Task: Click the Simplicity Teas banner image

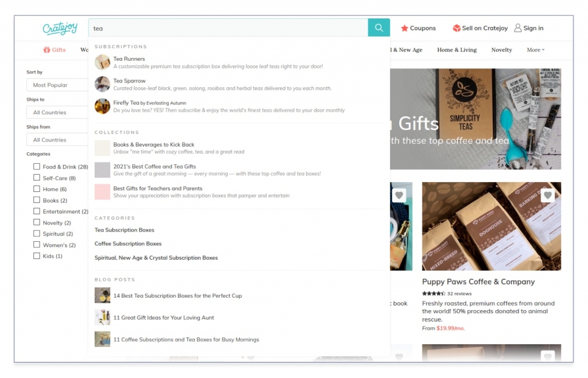Action: (475, 119)
